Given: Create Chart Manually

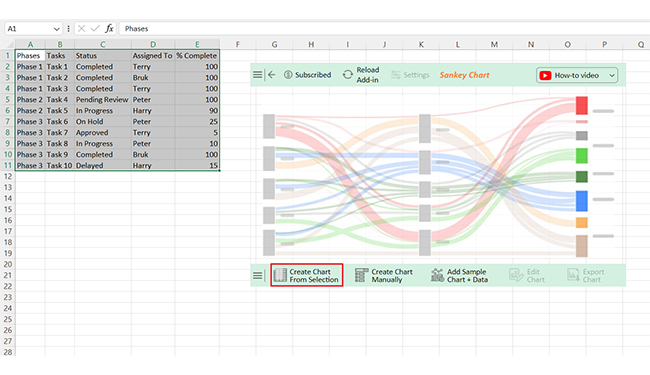Looking at the screenshot, I should [384, 276].
